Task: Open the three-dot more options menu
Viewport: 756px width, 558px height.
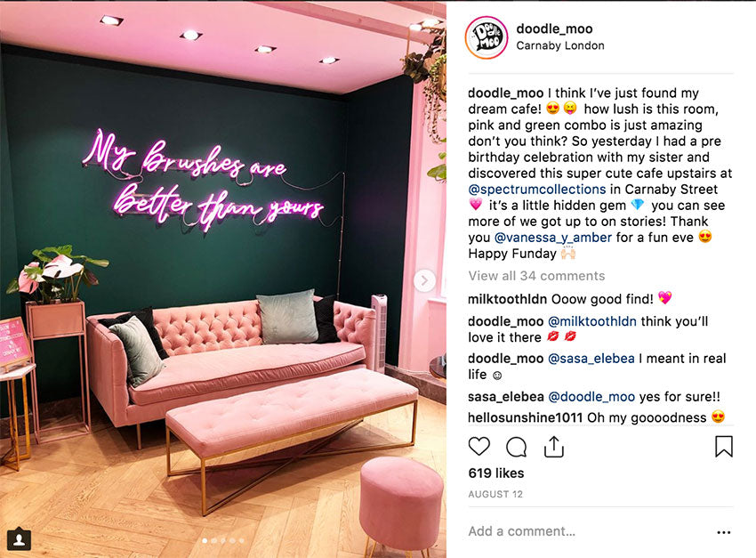Action: pos(724,532)
